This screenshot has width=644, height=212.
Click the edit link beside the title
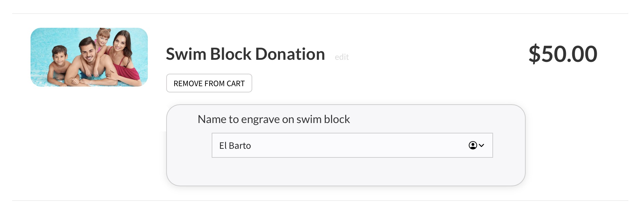pos(341,57)
